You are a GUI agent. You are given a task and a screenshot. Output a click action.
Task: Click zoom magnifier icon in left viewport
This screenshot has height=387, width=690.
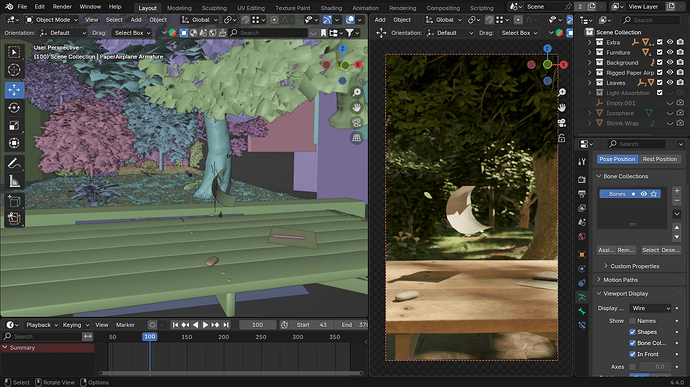tap(356, 92)
